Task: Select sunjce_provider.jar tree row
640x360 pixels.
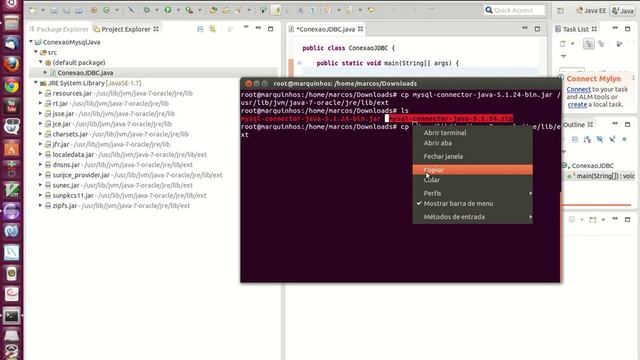Action: coord(133,175)
